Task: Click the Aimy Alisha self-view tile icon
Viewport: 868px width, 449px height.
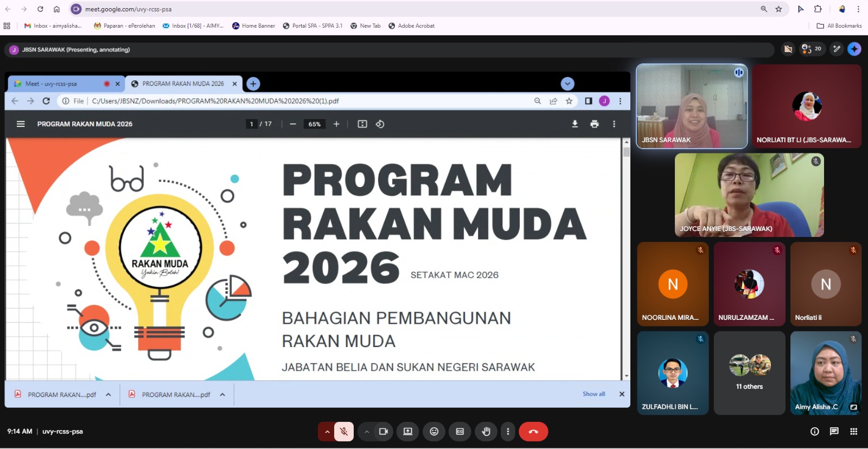Action: 853,407
